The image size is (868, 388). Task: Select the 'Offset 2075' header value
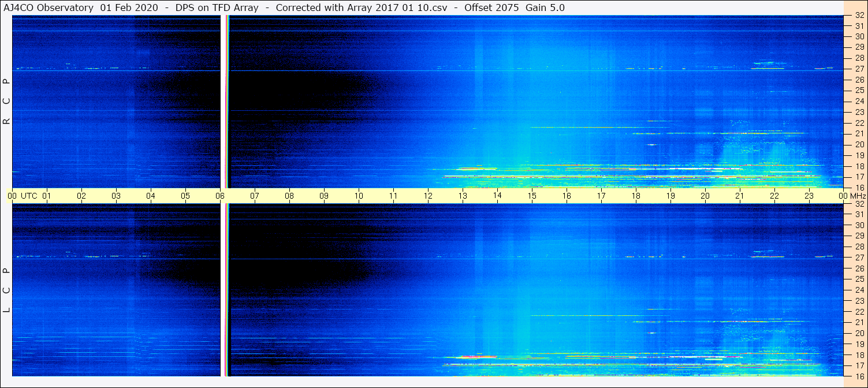pos(491,8)
